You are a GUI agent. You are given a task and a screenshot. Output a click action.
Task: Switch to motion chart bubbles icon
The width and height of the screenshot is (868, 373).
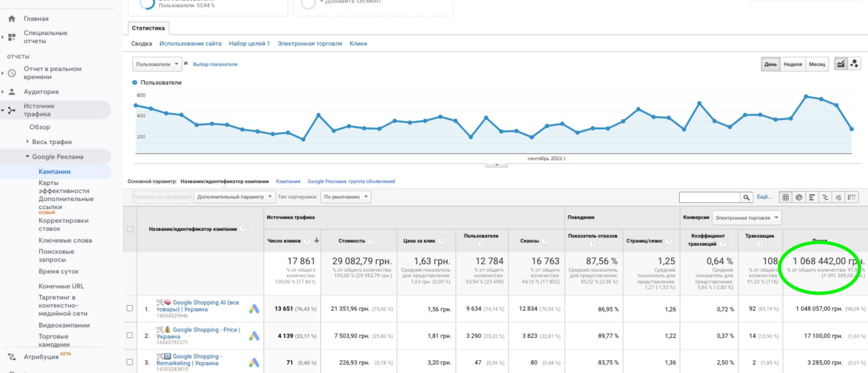point(854,64)
